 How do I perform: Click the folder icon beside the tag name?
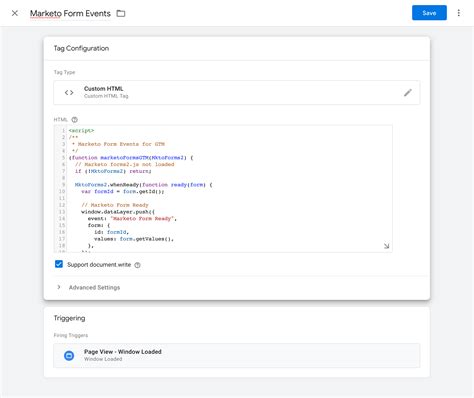coord(121,13)
